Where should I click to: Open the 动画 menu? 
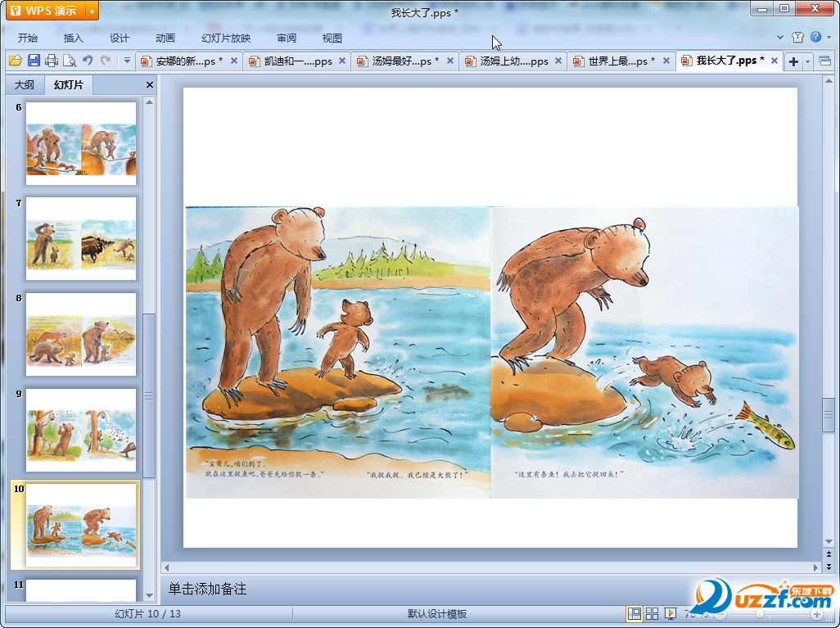pyautogui.click(x=165, y=38)
